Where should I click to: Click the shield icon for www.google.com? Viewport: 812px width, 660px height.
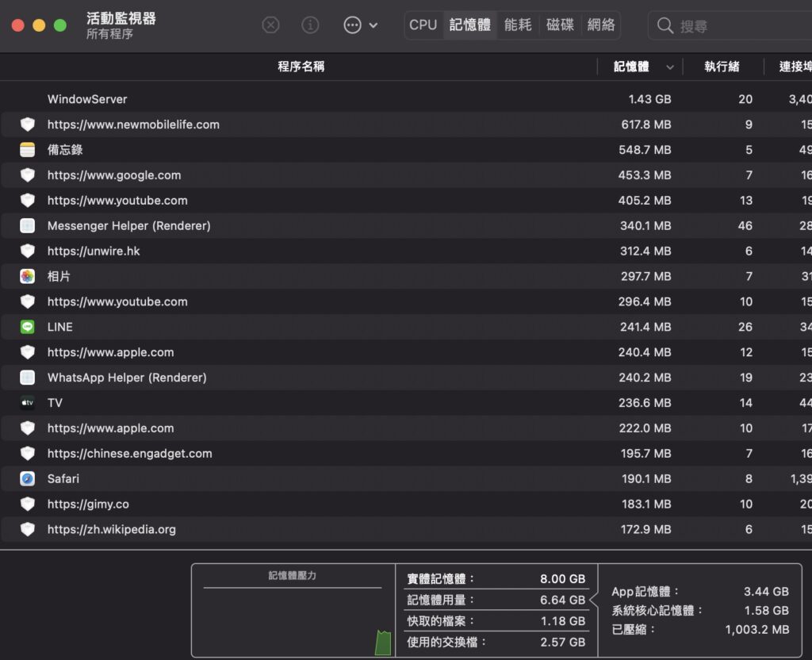click(x=28, y=175)
